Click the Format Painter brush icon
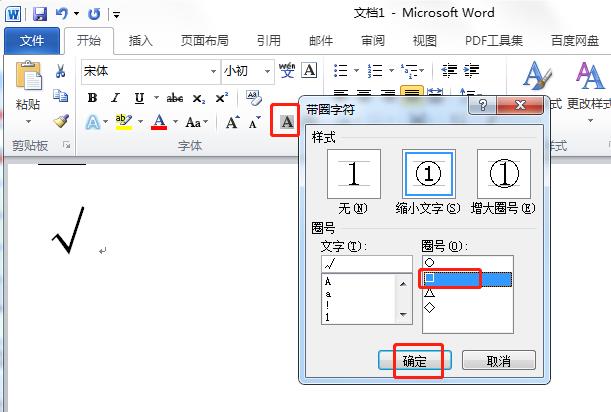Image resolution: width=611 pixels, height=412 pixels. click(61, 120)
